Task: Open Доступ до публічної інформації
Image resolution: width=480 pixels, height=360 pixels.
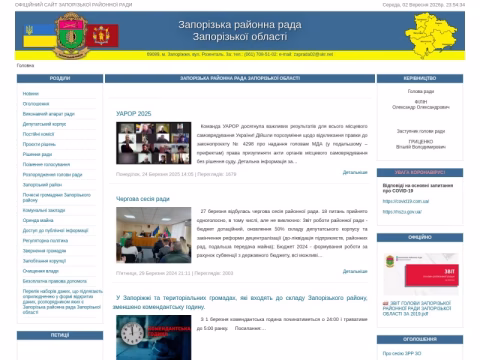Action: (x=55, y=230)
